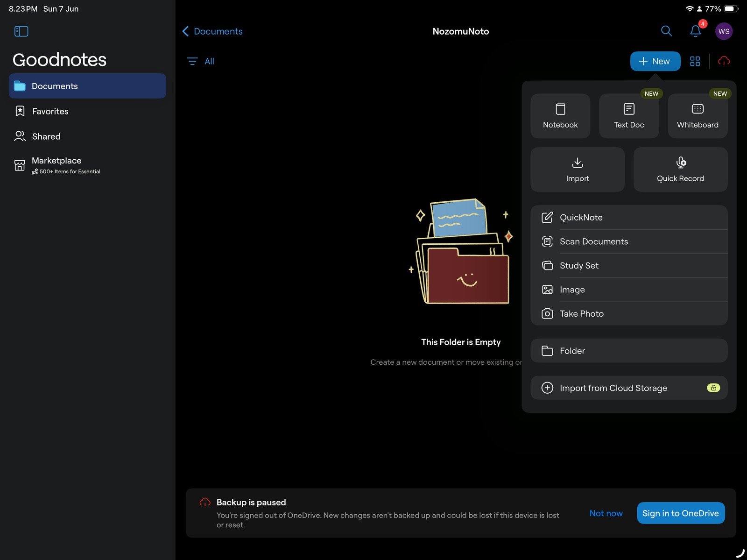
Task: Select QuickNote from the list
Action: (x=629, y=218)
